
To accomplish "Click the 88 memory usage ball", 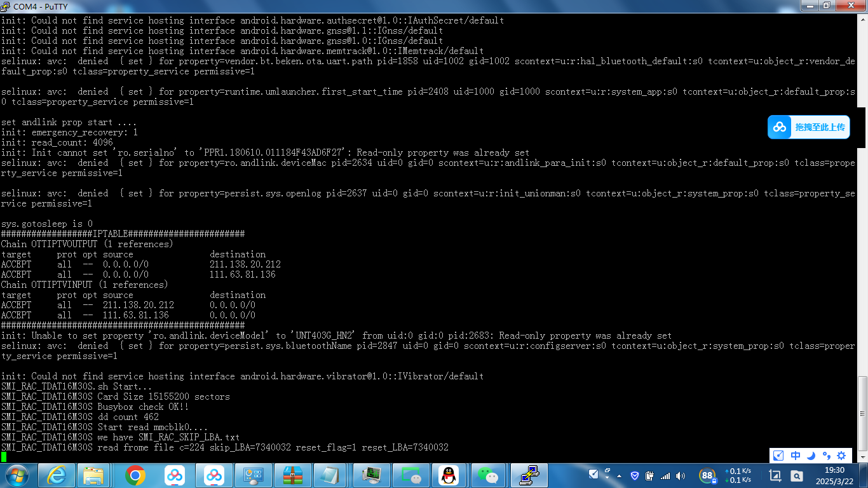I will (707, 475).
